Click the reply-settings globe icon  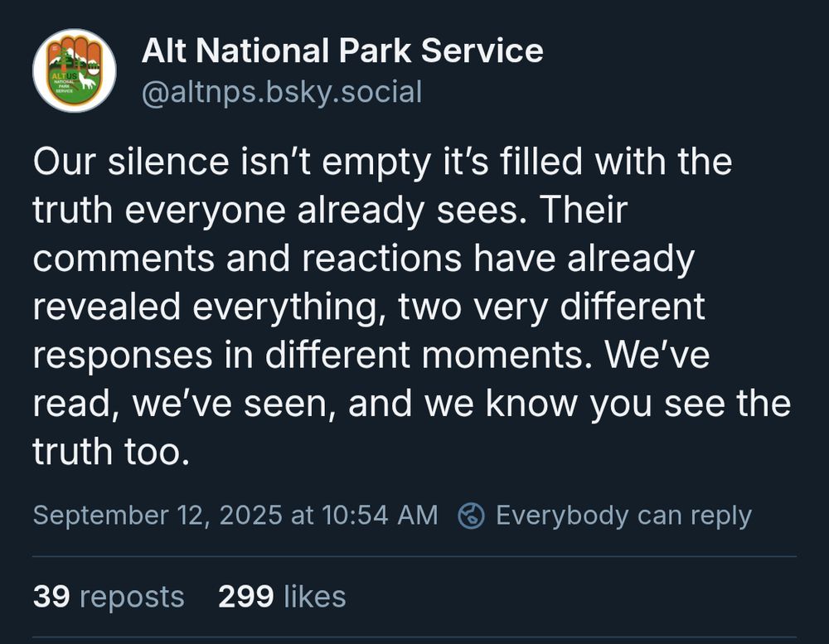click(472, 516)
